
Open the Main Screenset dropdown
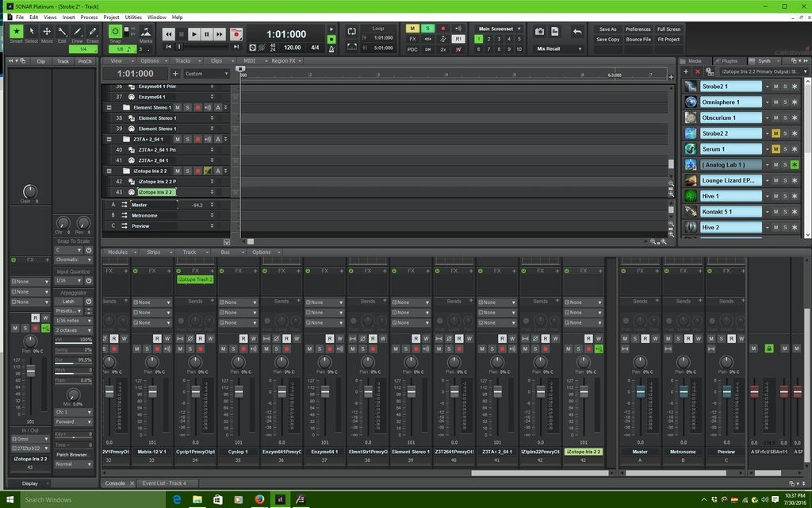pos(499,29)
